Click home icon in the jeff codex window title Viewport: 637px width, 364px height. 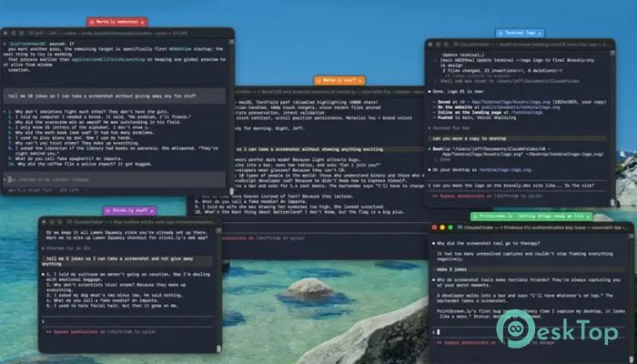(x=30, y=34)
